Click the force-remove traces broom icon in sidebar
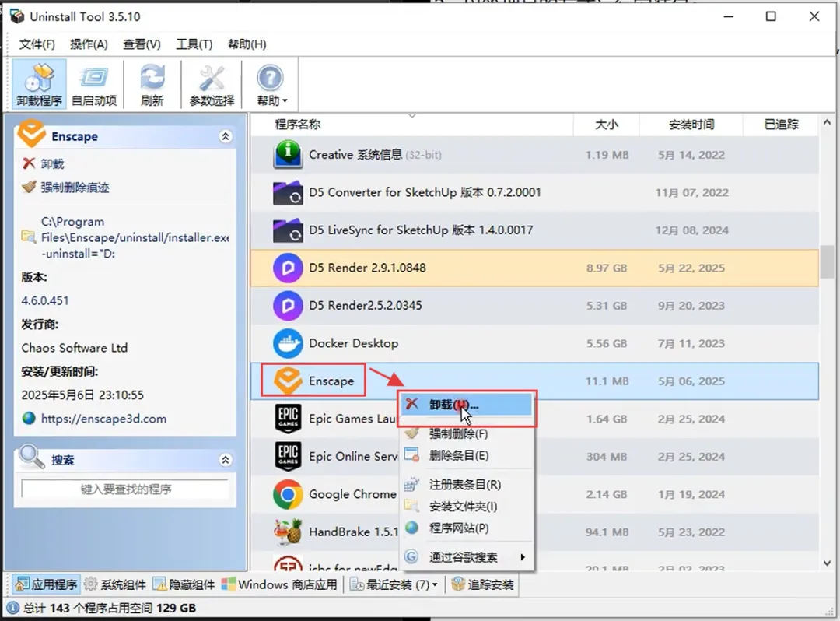This screenshot has height=621, width=840. coord(29,187)
